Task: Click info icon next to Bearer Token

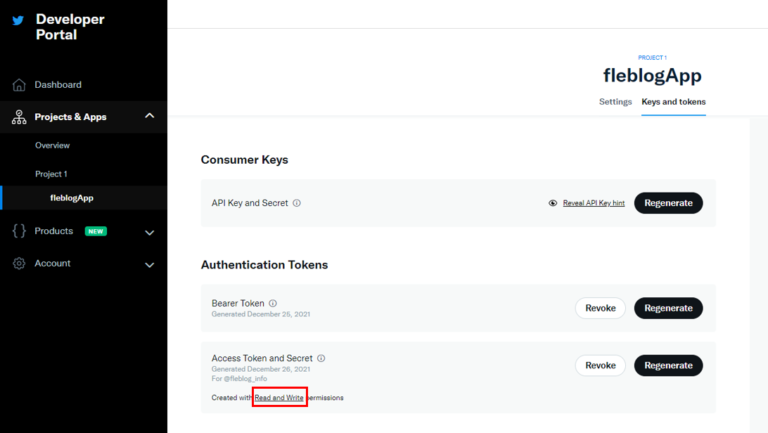Action: pyautogui.click(x=273, y=303)
